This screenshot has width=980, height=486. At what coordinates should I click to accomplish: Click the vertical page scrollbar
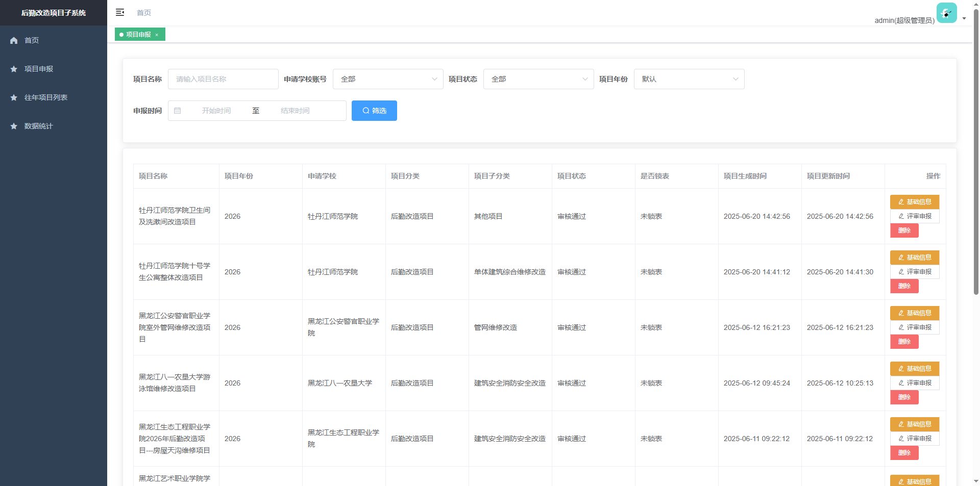[x=976, y=153]
